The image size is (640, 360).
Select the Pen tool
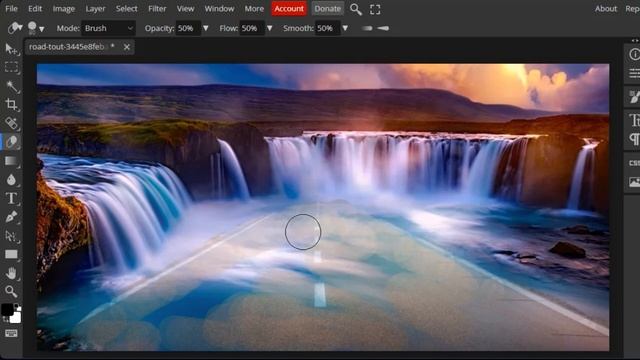pyautogui.click(x=11, y=217)
